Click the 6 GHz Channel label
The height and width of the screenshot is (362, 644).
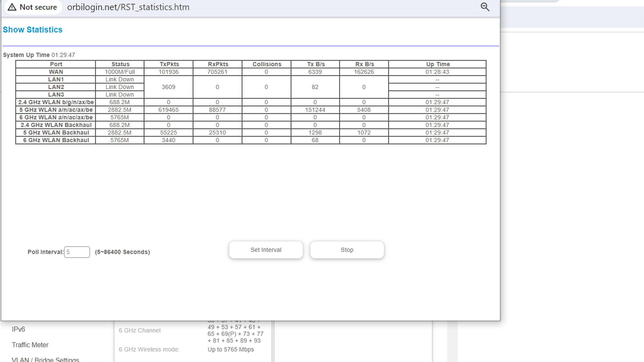point(139,330)
